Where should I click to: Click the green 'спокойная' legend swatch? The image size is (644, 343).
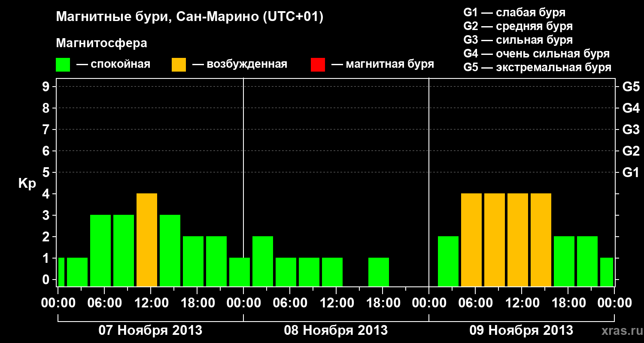[x=63, y=65]
